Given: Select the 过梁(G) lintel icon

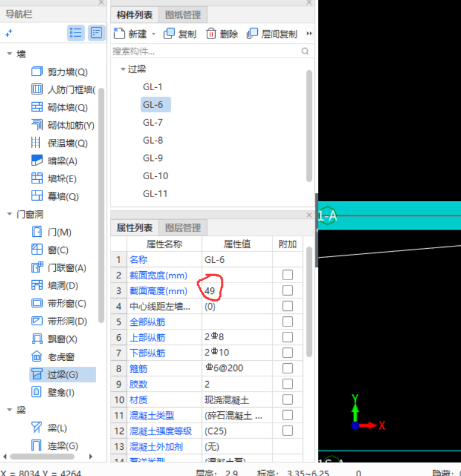Looking at the screenshot, I should pyautogui.click(x=37, y=375).
